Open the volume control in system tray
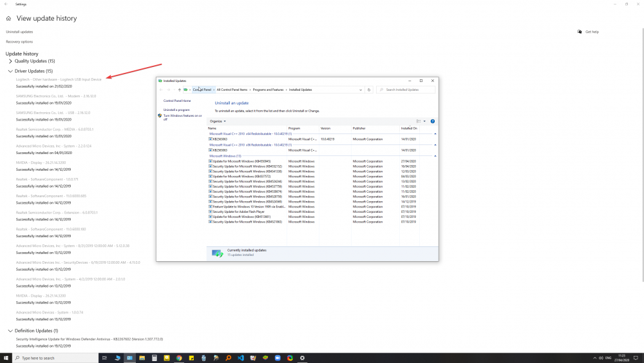This screenshot has height=363, width=644. (601, 358)
